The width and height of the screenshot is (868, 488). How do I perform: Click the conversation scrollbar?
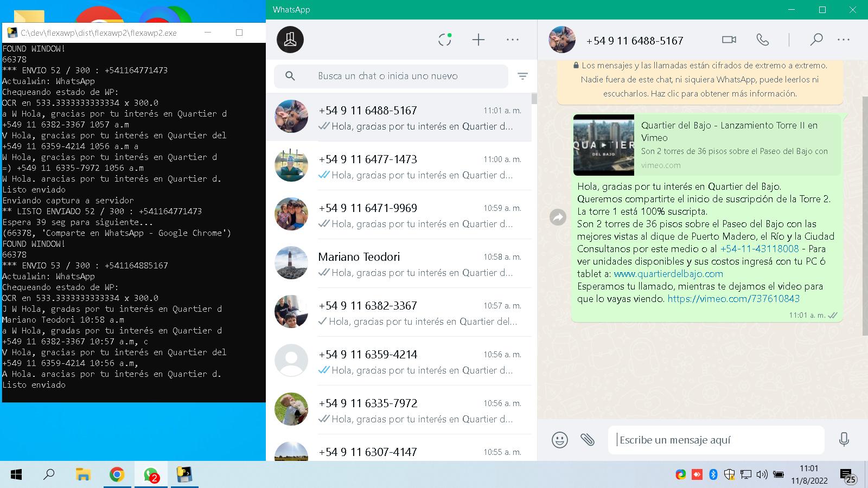[x=865, y=216]
